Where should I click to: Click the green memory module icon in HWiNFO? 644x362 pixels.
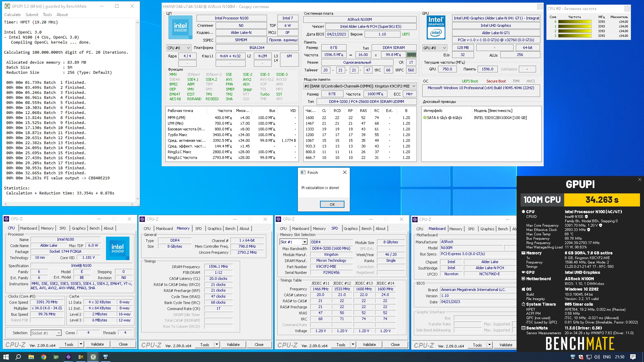pyautogui.click(x=412, y=55)
